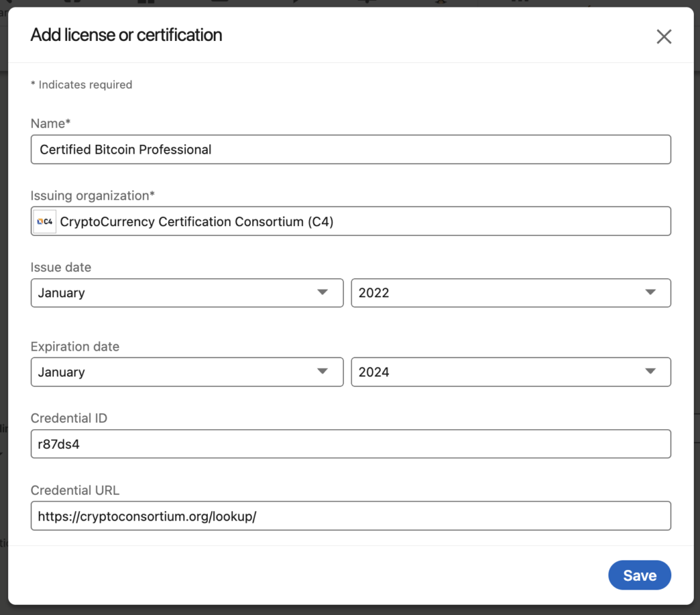Click the Issuing organization input field
This screenshot has height=615, width=700.
pyautogui.click(x=351, y=221)
